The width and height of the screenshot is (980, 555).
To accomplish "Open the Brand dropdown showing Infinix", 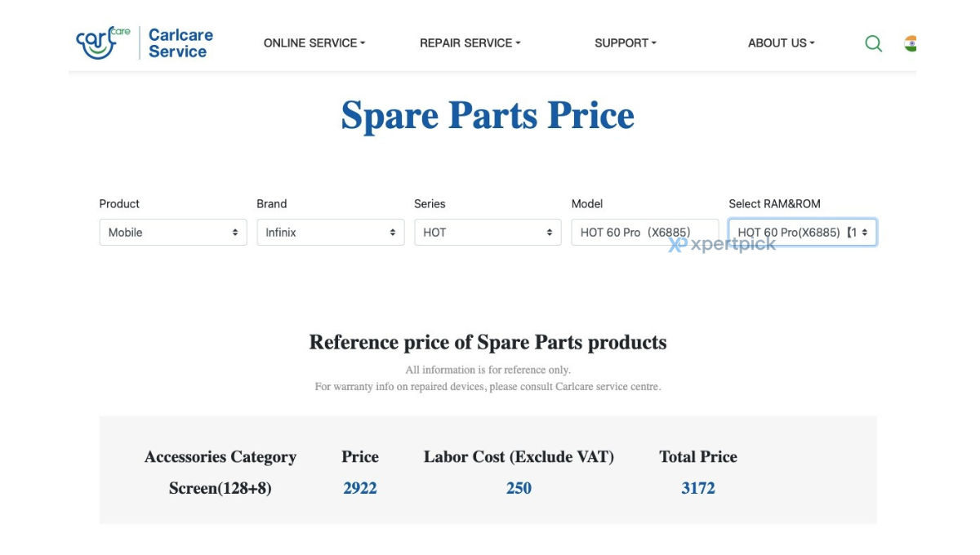I will 331,232.
